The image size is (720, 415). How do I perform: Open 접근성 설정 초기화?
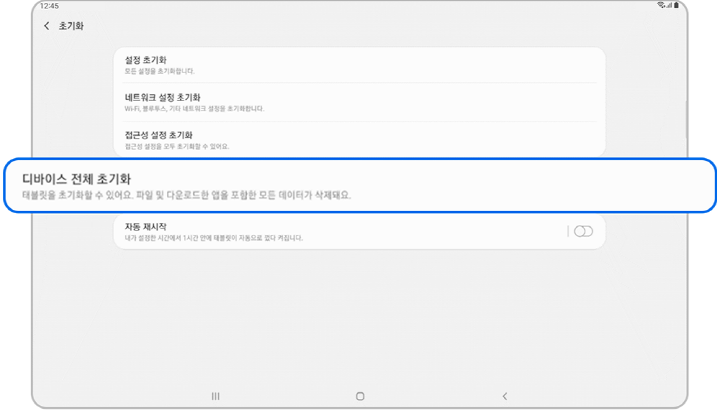[x=360, y=140]
